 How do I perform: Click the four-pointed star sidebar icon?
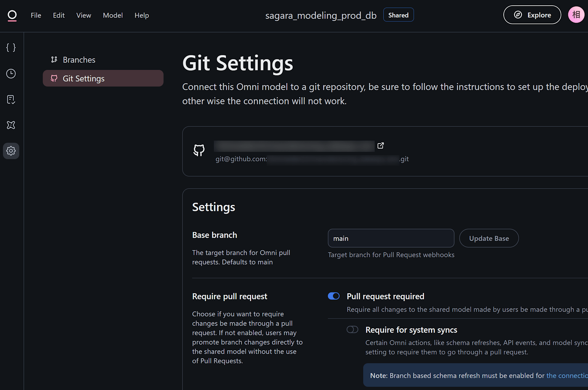point(11,125)
